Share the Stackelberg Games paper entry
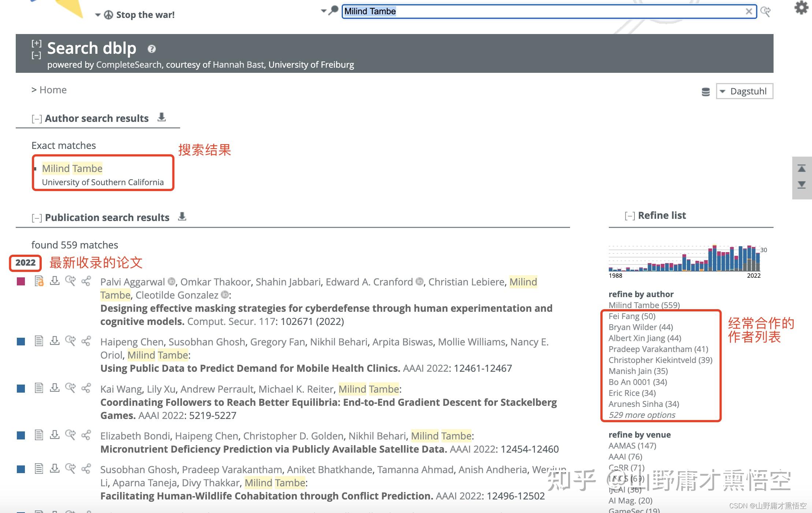The image size is (812, 513). click(x=86, y=388)
